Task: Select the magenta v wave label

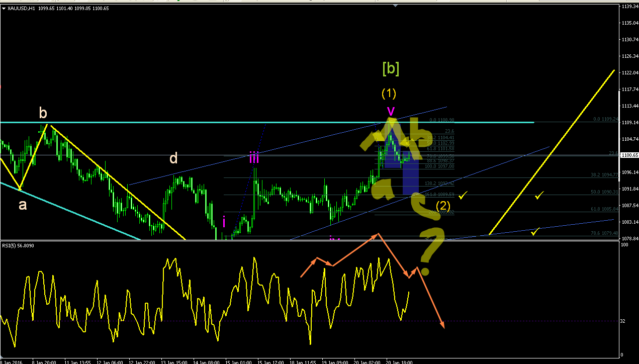Action: pyautogui.click(x=391, y=111)
